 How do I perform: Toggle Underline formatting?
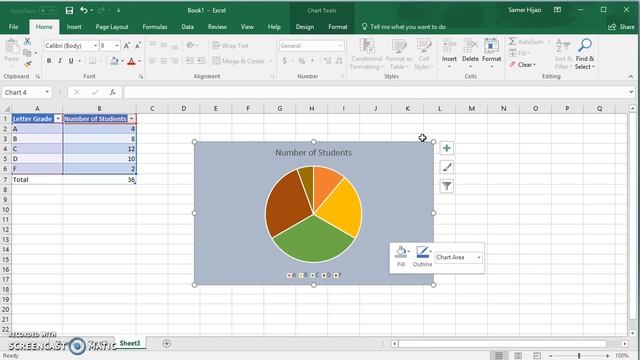coord(71,61)
